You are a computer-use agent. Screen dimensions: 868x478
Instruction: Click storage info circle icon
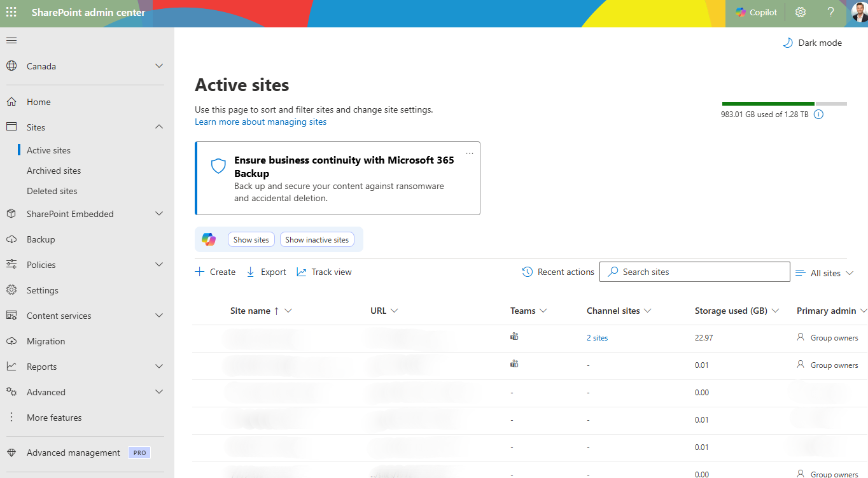click(819, 115)
